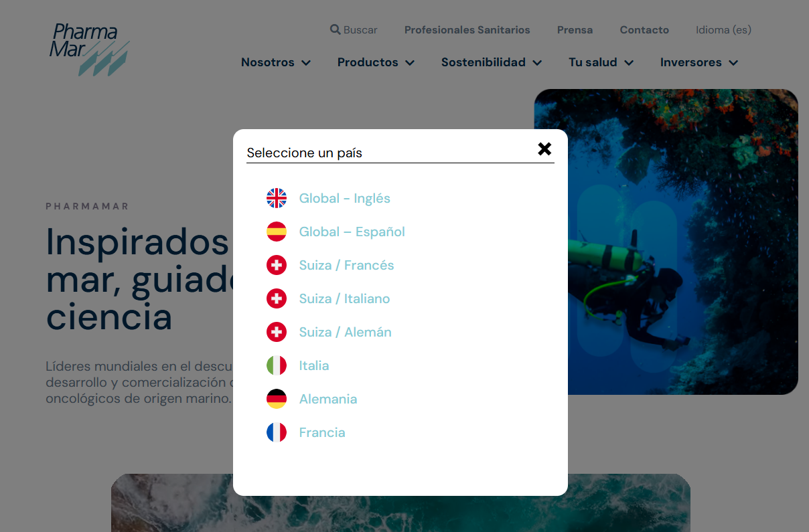The width and height of the screenshot is (809, 532).
Task: Open the Contacto page
Action: 644,29
